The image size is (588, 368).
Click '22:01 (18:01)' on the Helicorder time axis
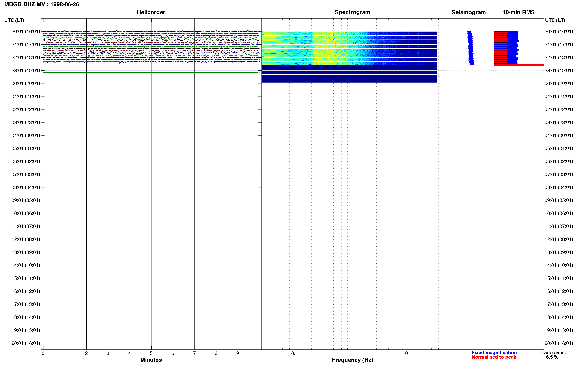(x=26, y=57)
